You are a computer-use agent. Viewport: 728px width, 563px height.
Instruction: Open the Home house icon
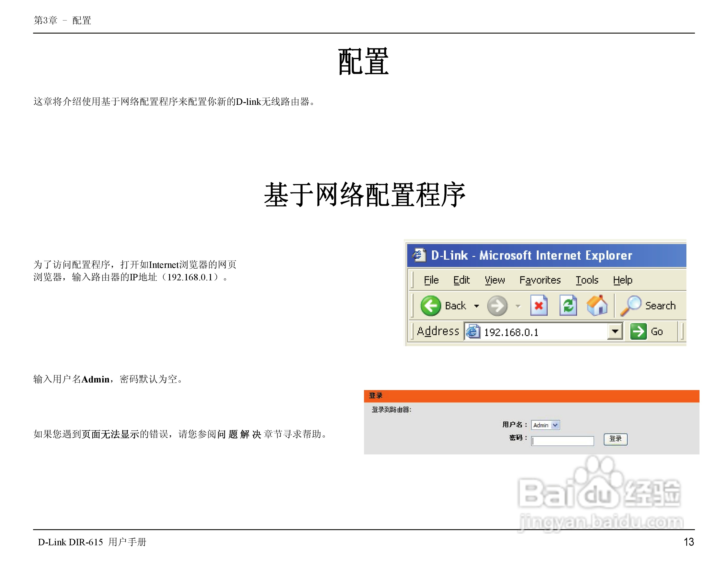597,305
